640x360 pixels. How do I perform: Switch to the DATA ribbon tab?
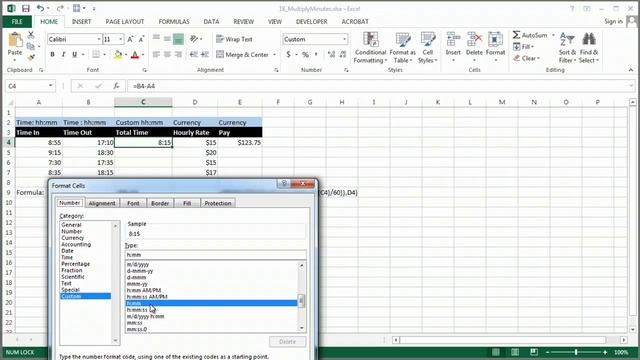(x=211, y=22)
